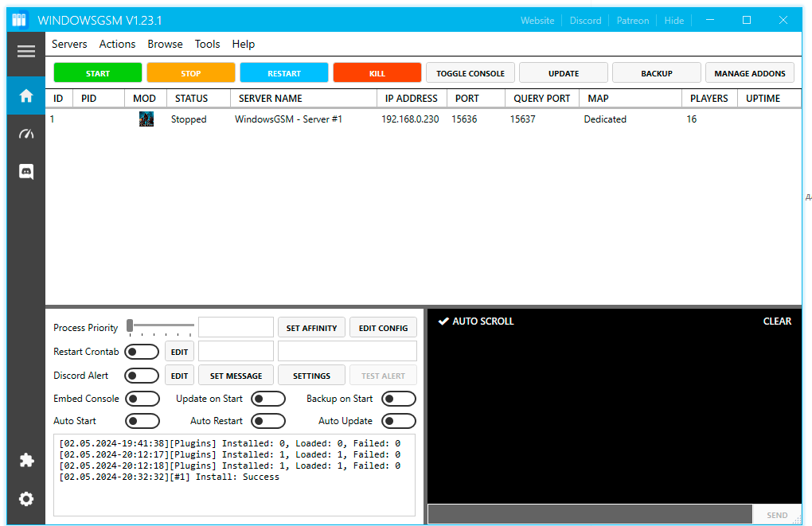Image resolution: width=812 pixels, height=526 pixels.
Task: Click the orange STOP button
Action: (x=190, y=73)
